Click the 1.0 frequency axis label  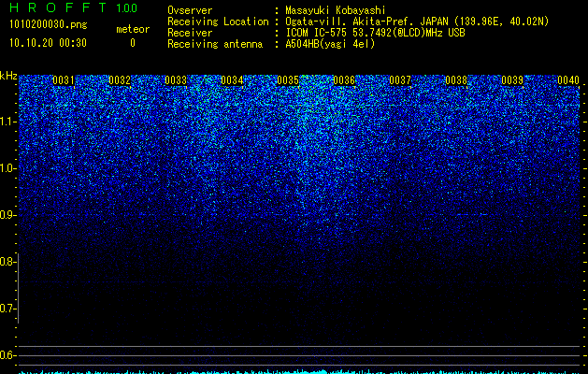click(7, 168)
